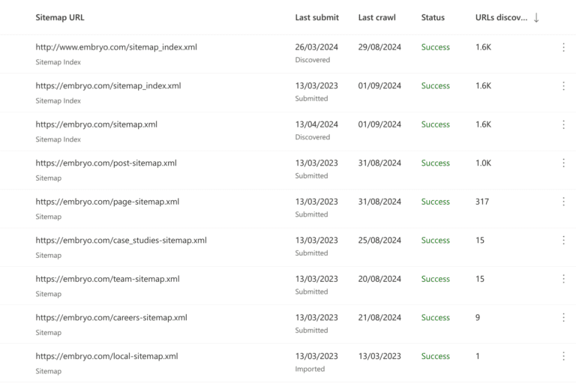Image resolution: width=576 pixels, height=392 pixels.
Task: Open options menu for post-sitemap.xml row
Action: (563, 163)
